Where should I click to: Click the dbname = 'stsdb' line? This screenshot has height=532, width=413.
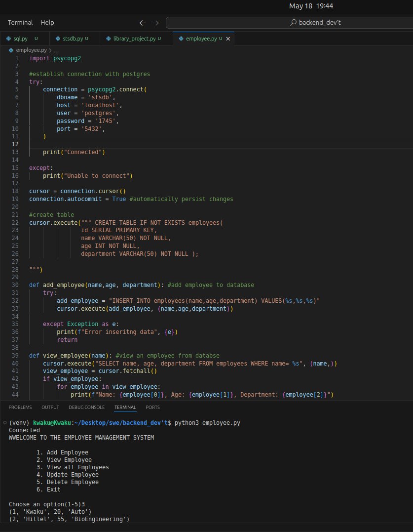point(86,97)
